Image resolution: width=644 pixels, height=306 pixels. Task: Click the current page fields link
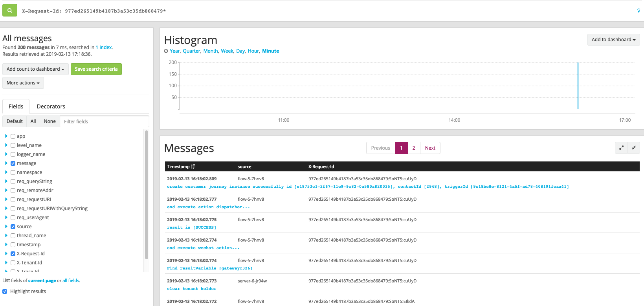[x=42, y=280]
